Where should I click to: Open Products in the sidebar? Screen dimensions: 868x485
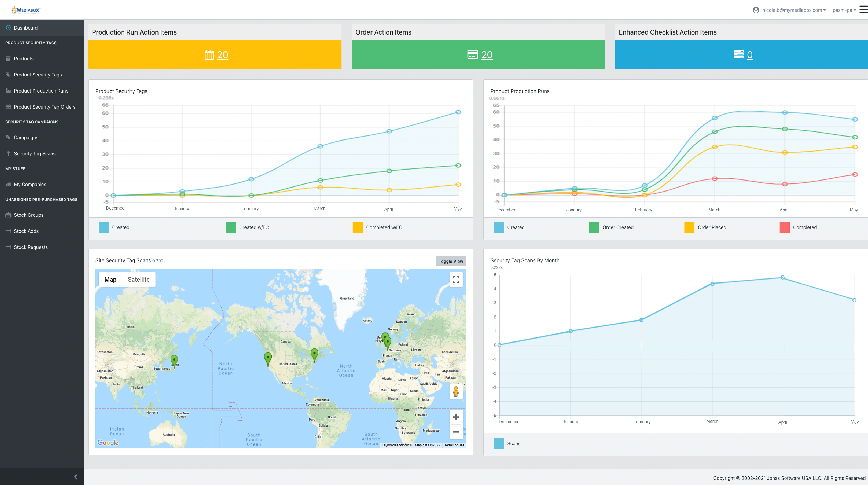[42, 59]
